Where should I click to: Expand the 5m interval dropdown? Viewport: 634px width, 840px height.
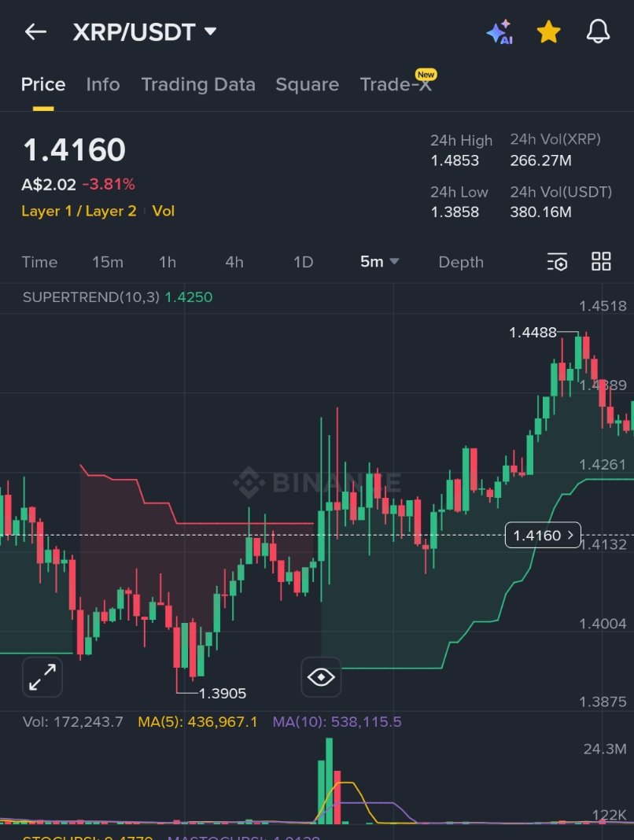379,261
